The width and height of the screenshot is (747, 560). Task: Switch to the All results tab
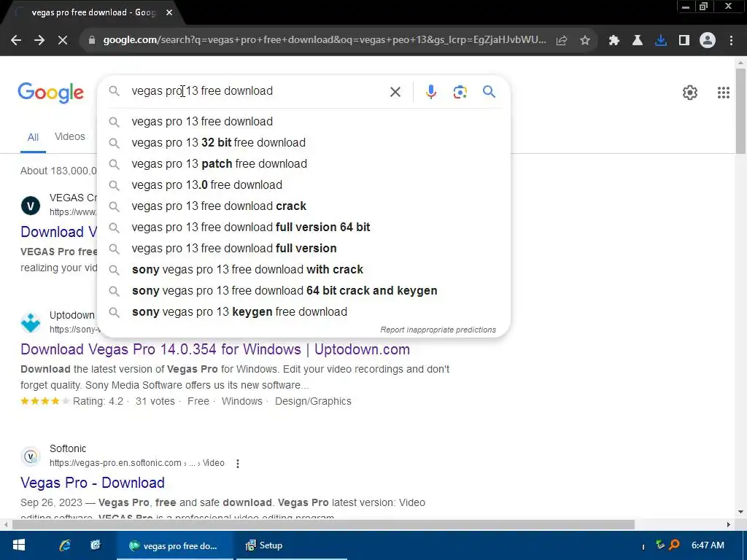[33, 137]
